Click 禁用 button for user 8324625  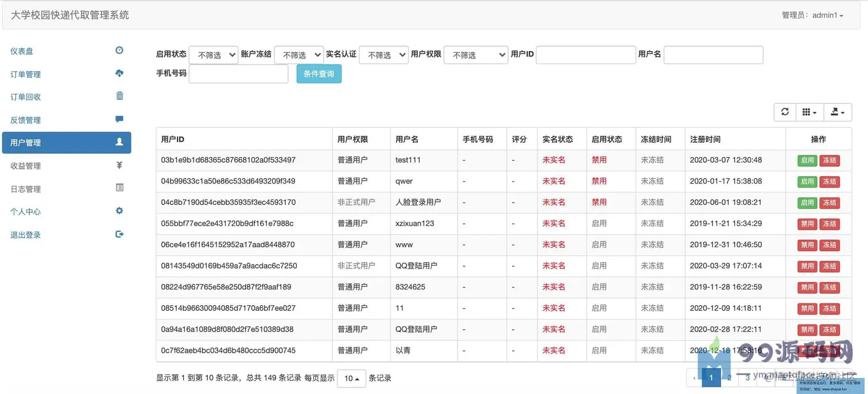coord(807,287)
